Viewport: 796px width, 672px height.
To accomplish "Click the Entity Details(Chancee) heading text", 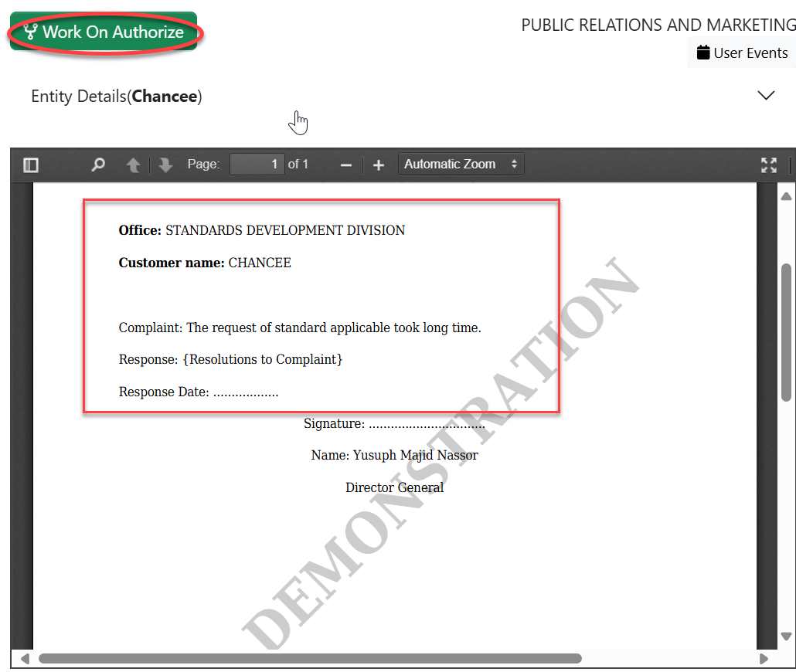I will 117,97.
